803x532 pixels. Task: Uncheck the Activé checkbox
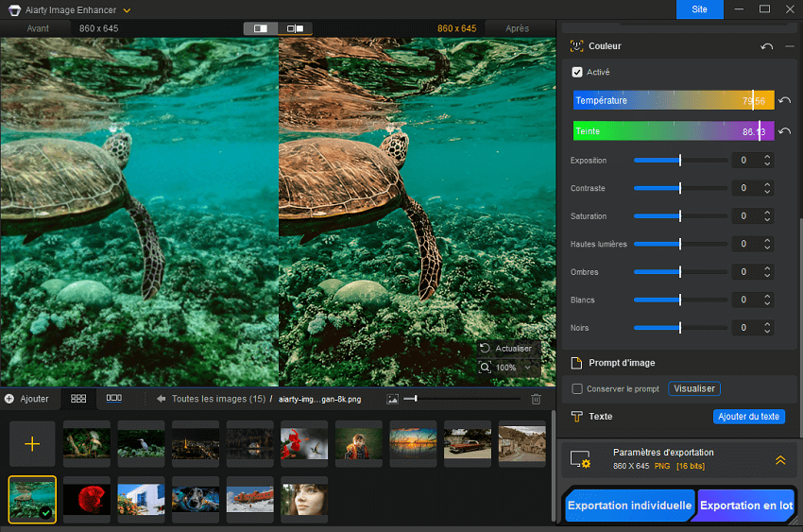tap(577, 72)
